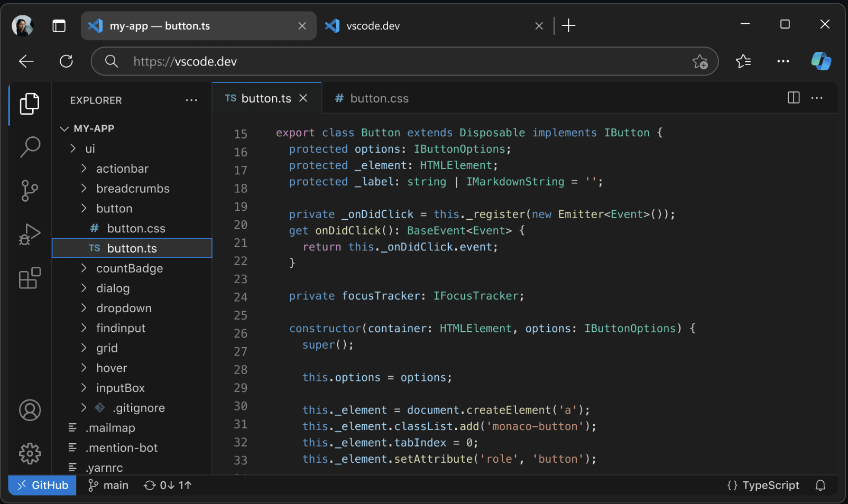Click line number 15 in gutter
Screen dimensions: 848x504
coord(241,134)
